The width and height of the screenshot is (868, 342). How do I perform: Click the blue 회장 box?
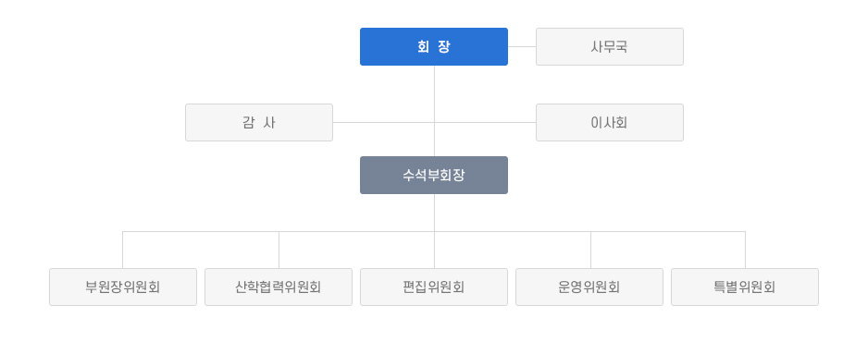[x=434, y=47]
